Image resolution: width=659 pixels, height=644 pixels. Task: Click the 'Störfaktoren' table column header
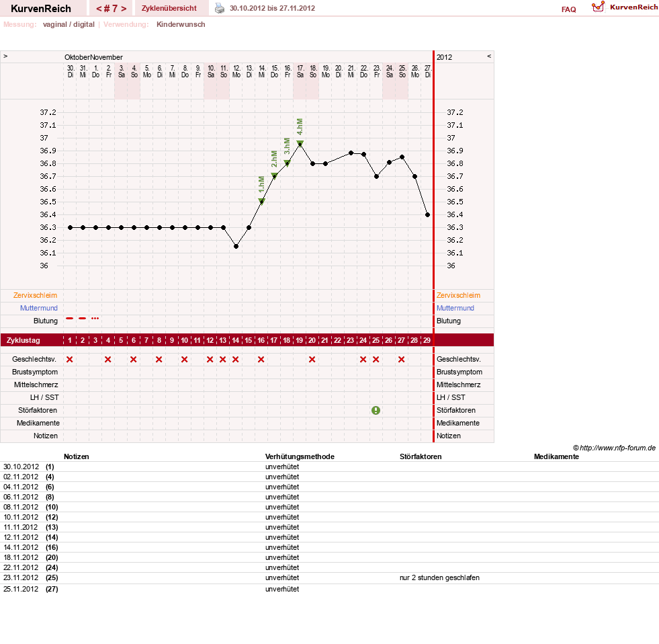[x=421, y=456]
